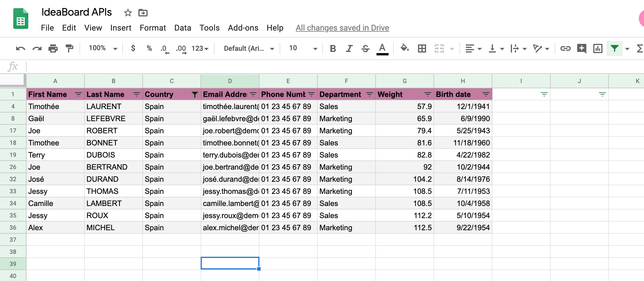Star the IdeaBoard APIs document
Viewport: 644px width, 281px height.
(128, 13)
